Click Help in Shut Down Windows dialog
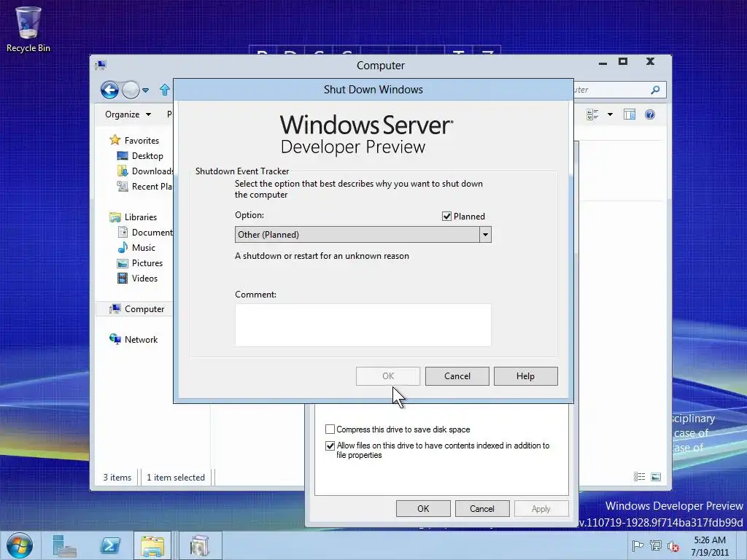This screenshot has width=747, height=560. pyautogui.click(x=525, y=376)
